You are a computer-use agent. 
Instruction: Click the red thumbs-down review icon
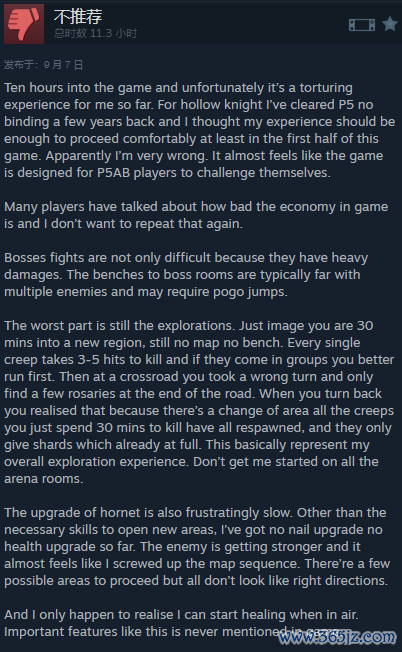(24, 24)
